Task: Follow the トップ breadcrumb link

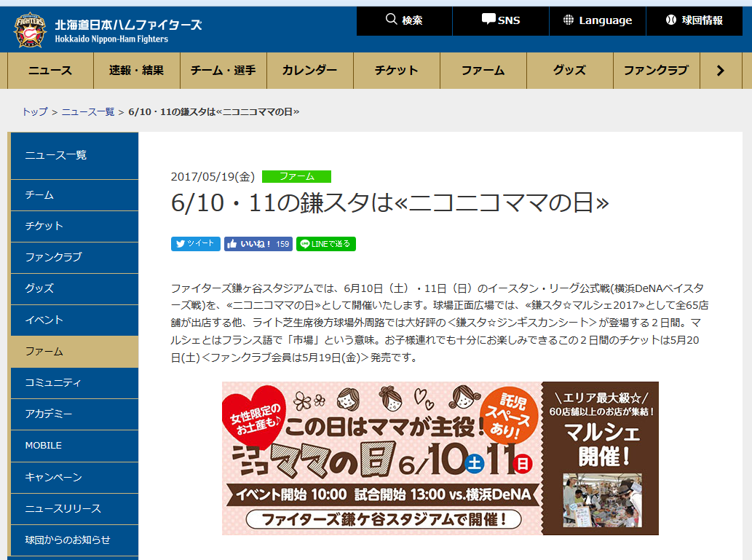Action: 35,112
